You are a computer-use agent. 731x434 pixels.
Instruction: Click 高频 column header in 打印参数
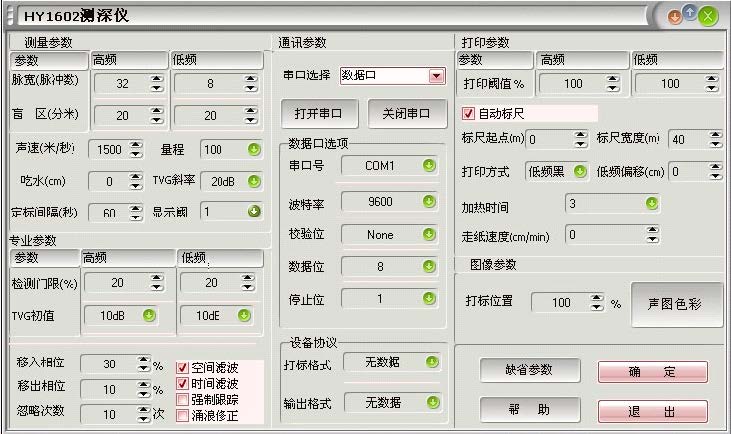tap(582, 60)
